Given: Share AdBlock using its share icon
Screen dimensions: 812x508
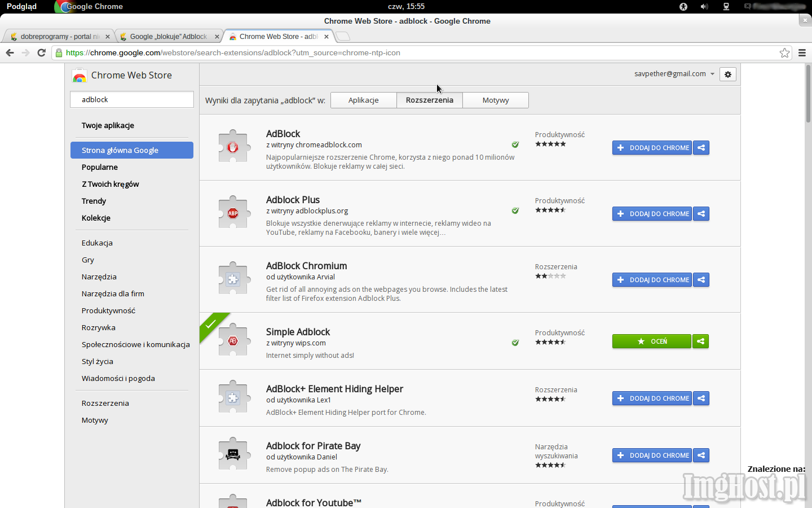Looking at the screenshot, I should [701, 148].
